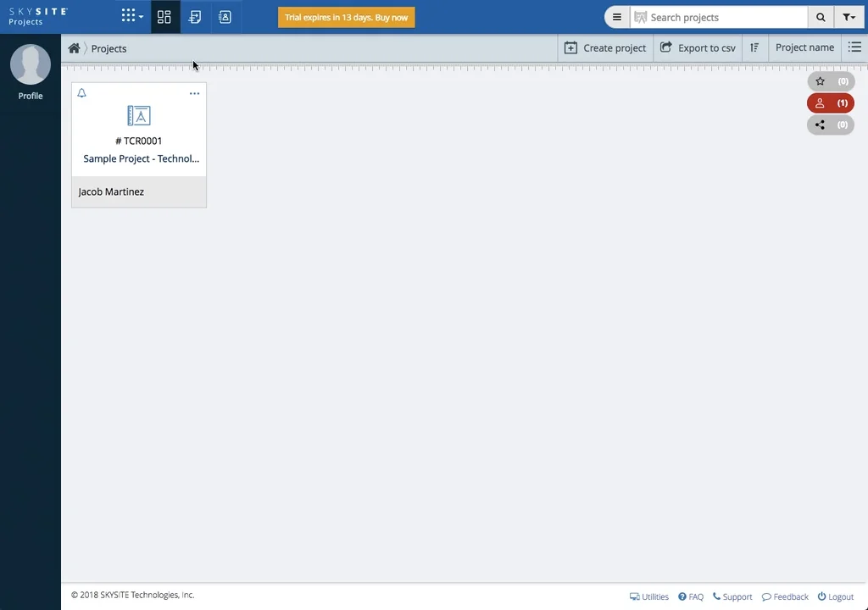Viewport: 868px width, 610px height.
Task: Open the apps grid dropdown menu
Action: pos(132,16)
